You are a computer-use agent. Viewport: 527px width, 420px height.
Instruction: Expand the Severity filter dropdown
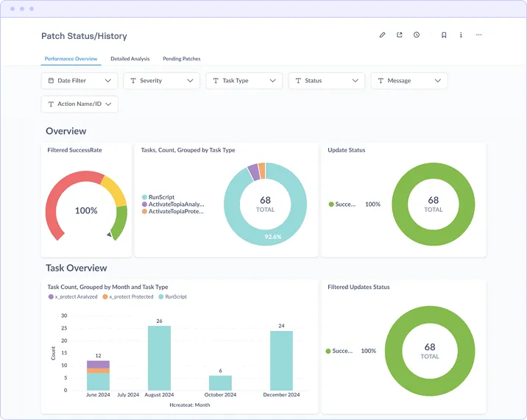(162, 81)
